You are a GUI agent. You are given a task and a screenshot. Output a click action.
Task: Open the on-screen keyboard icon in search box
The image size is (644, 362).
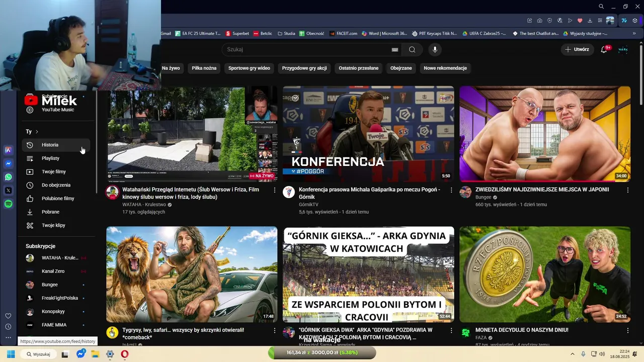395,50
